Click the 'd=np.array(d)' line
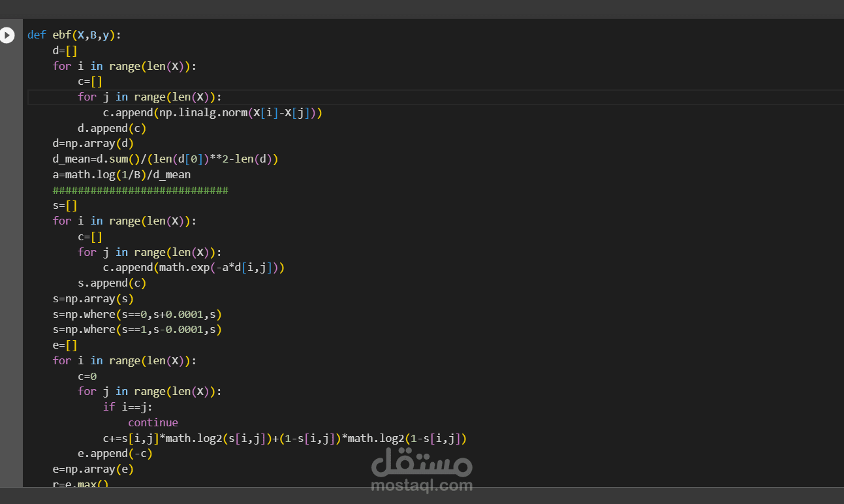This screenshot has height=504, width=844. pos(93,144)
